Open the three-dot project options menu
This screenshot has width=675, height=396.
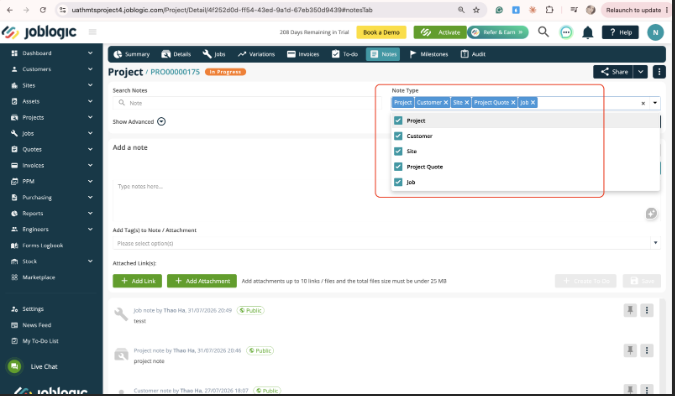tap(659, 72)
